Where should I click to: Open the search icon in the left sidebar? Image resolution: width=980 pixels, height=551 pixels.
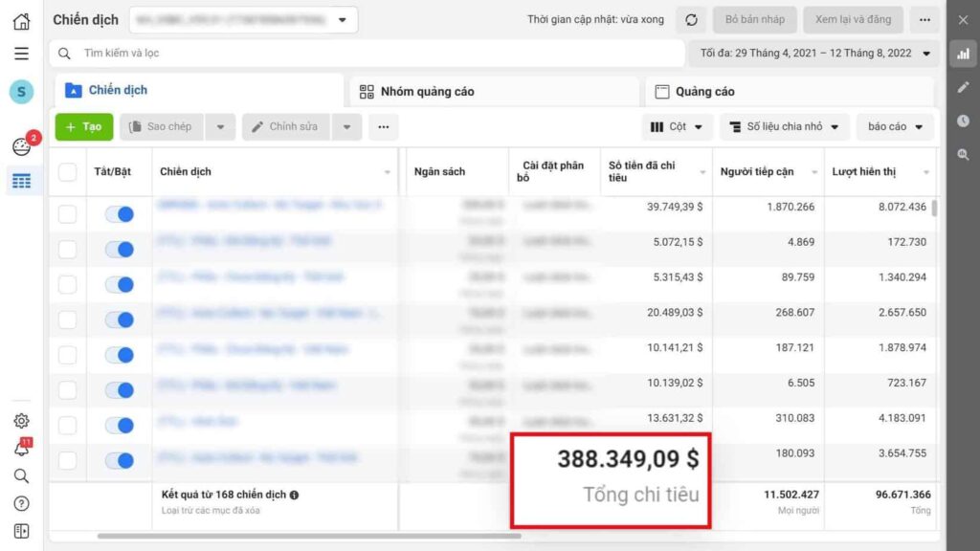(x=20, y=476)
